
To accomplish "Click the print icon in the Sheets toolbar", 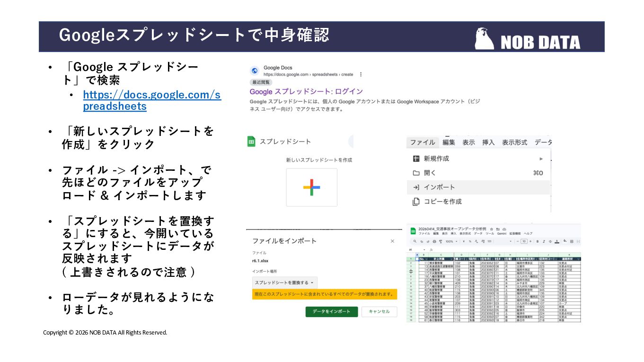I will [434, 241].
